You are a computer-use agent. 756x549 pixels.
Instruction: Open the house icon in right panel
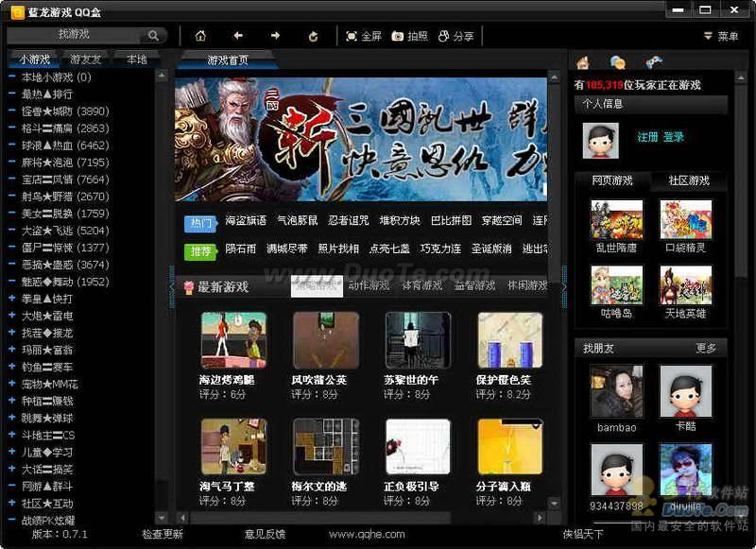[583, 62]
